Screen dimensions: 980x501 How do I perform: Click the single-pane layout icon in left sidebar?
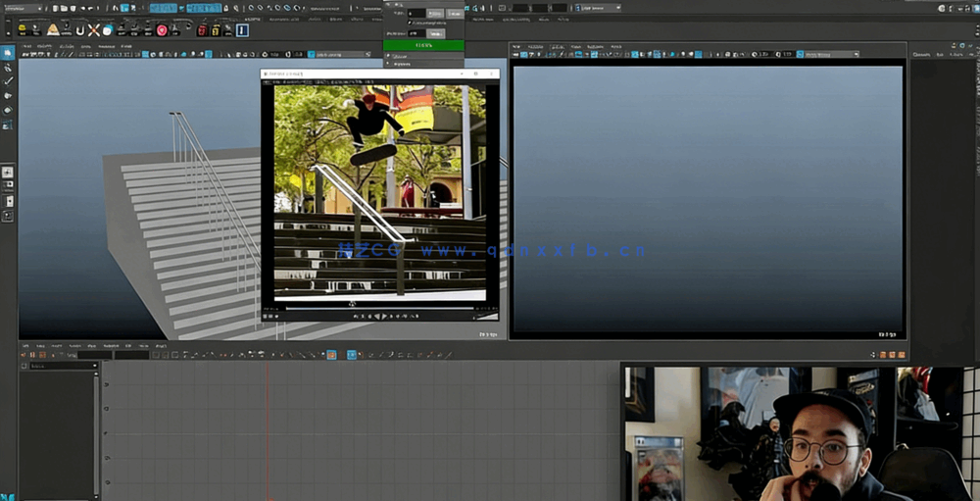8,172
